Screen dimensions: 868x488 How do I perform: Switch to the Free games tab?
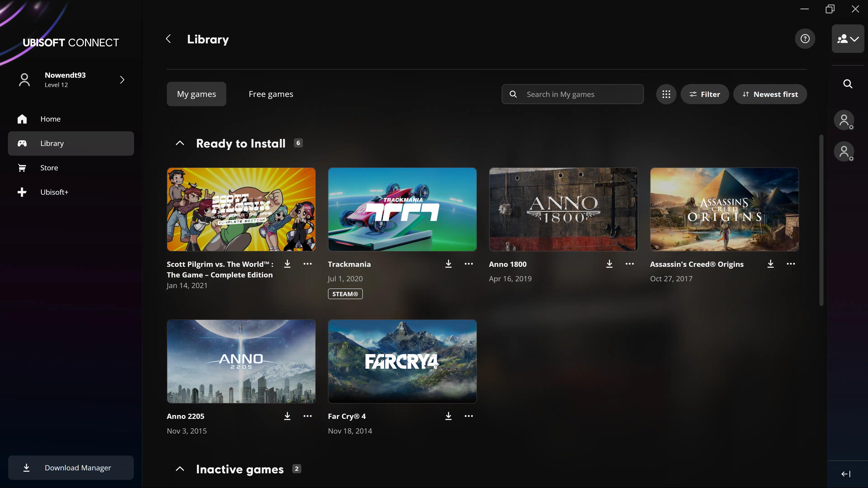pyautogui.click(x=271, y=94)
